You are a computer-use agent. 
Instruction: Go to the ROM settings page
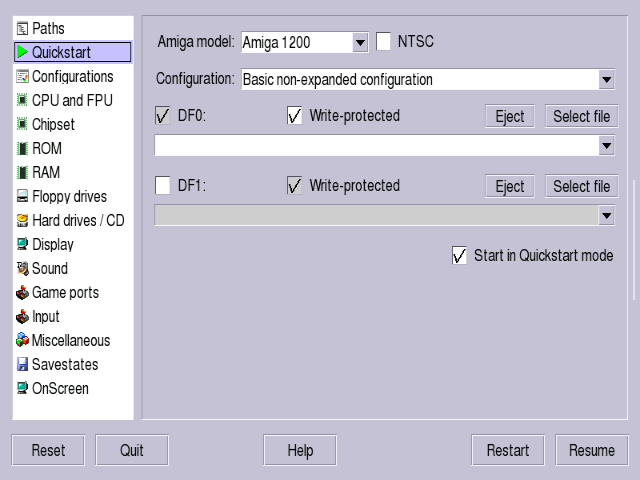47,148
